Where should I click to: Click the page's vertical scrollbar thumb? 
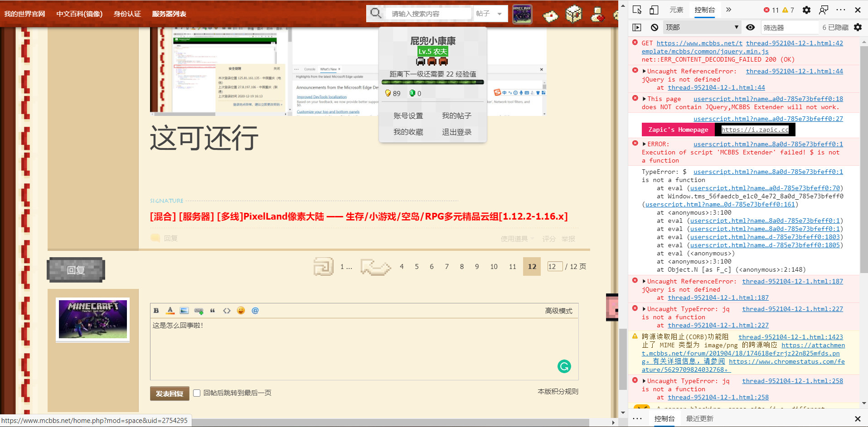623,360
